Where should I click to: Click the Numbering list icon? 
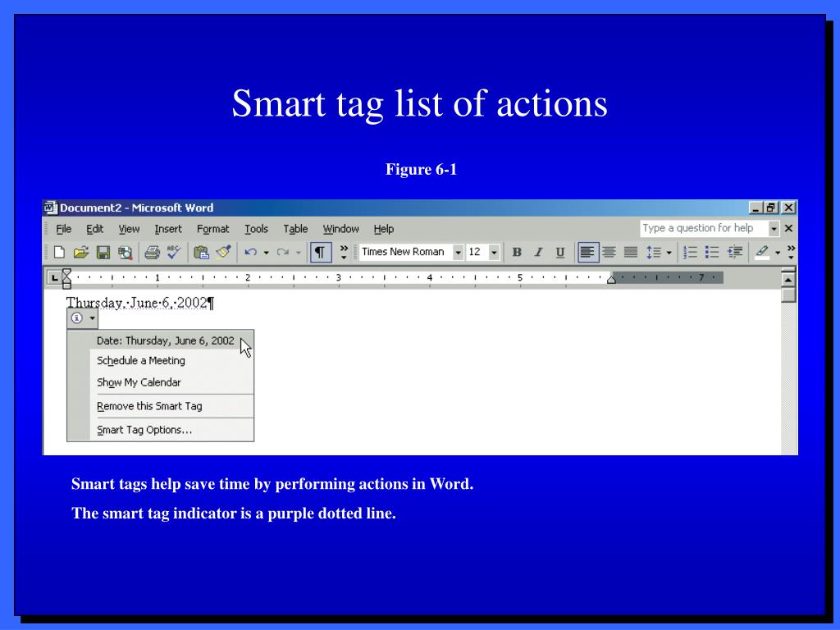(690, 253)
